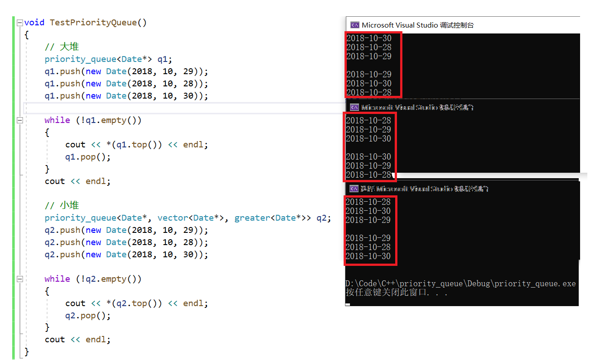Click the line cout << *(q2.top()) << endl;
The width and height of the screenshot is (614, 364).
click(x=137, y=303)
